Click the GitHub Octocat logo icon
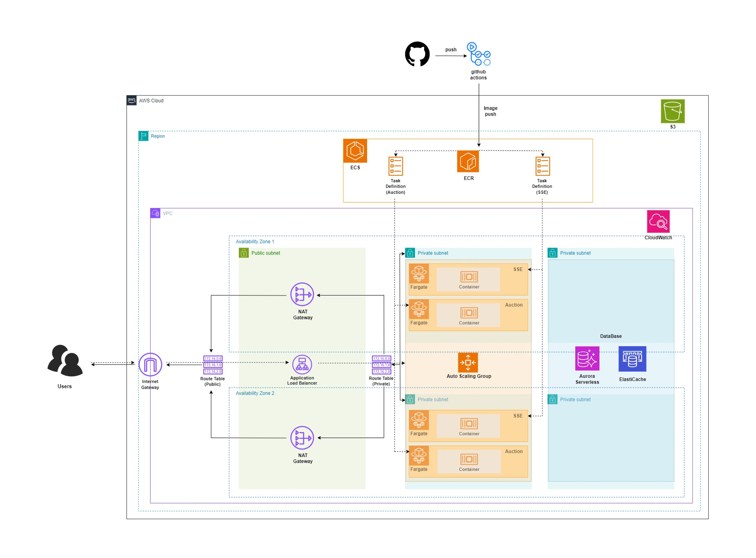Image resolution: width=756 pixels, height=558 pixels. (x=417, y=54)
